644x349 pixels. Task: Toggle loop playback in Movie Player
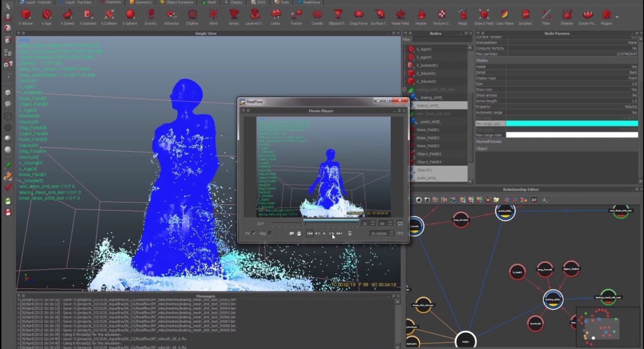[x=400, y=223]
